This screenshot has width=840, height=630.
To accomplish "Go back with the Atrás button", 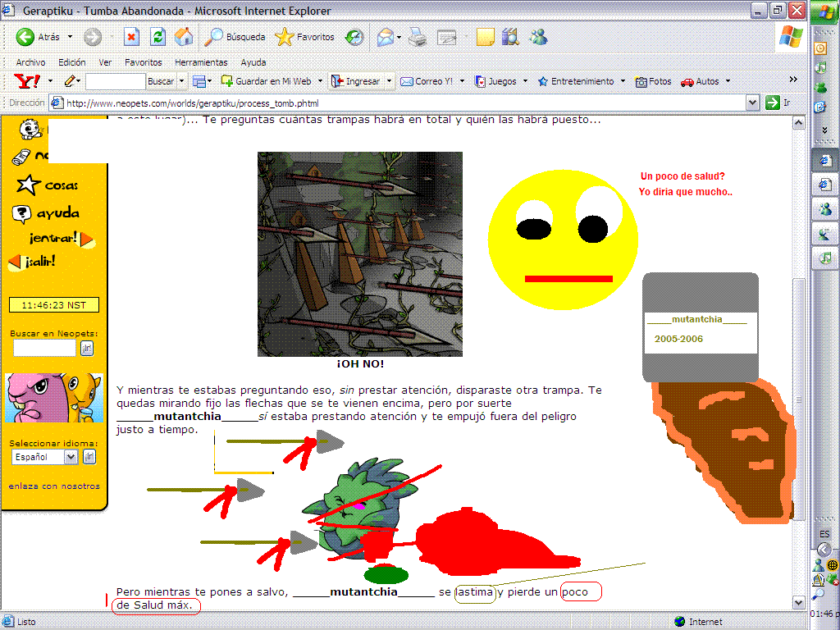I will click(x=38, y=37).
